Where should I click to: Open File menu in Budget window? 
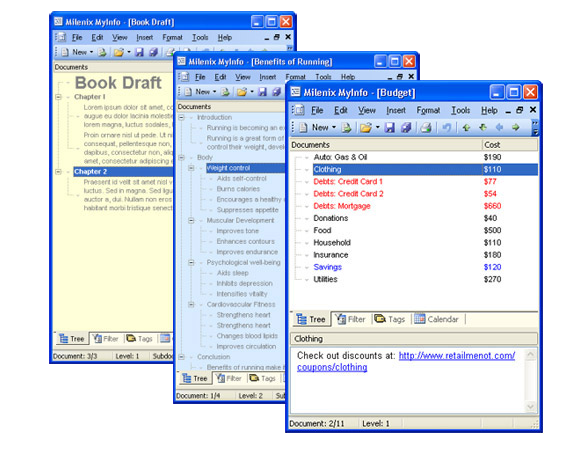(317, 110)
